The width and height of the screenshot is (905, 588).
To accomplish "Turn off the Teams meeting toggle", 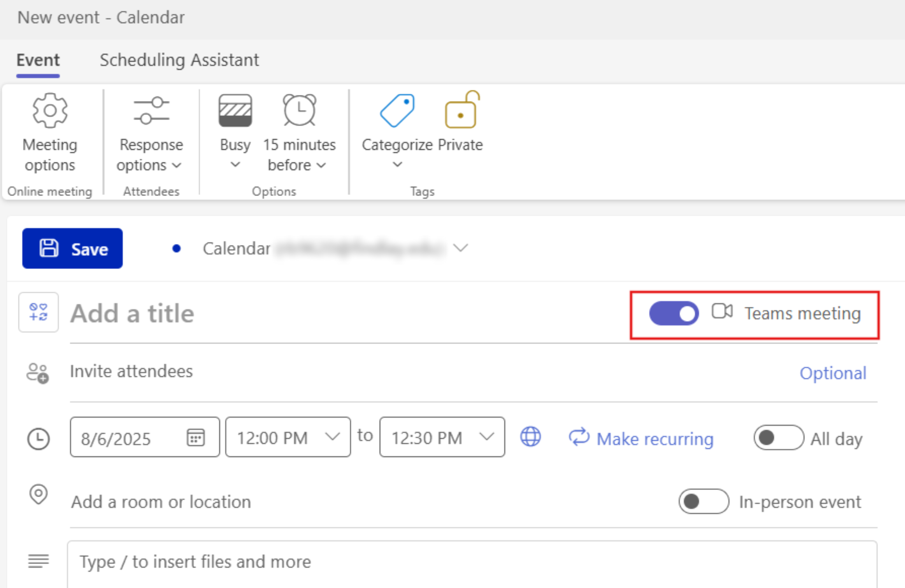I will tap(673, 313).
